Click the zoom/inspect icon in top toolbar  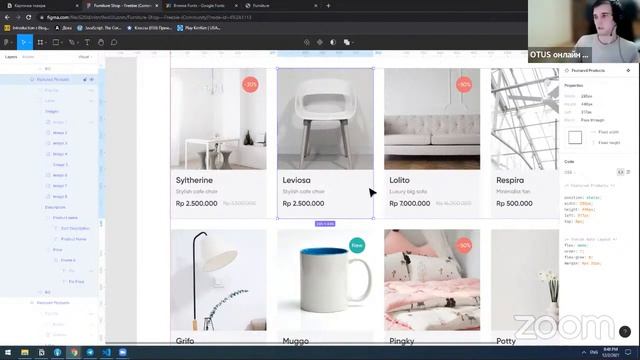[307, 42]
